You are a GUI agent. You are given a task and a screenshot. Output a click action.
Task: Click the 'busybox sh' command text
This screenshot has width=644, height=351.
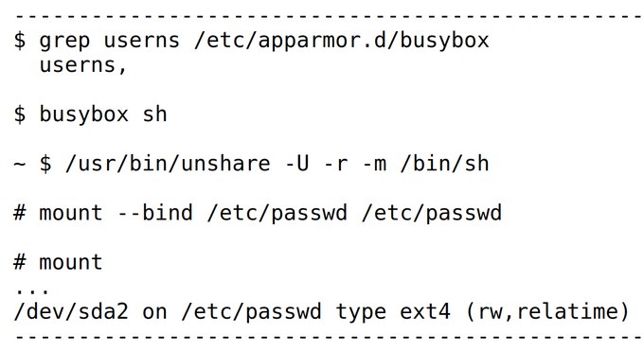(x=103, y=114)
